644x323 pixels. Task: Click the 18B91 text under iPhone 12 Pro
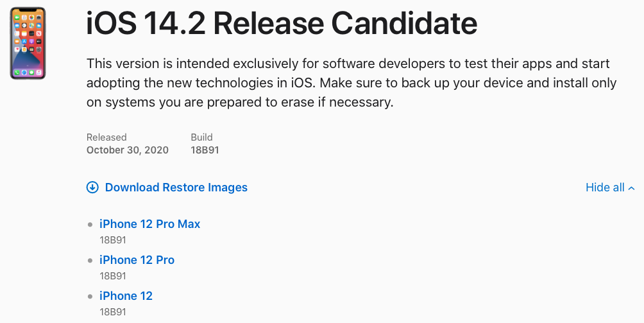click(112, 276)
